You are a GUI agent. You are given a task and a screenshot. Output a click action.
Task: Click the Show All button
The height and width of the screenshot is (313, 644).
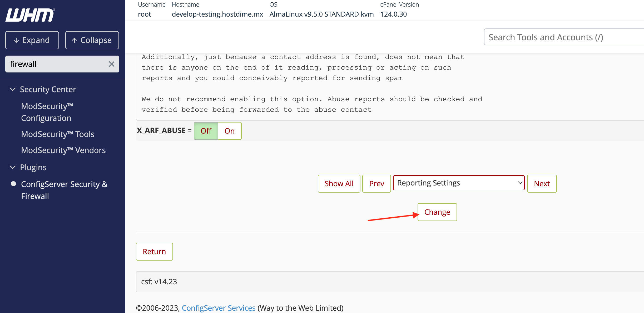(x=339, y=184)
